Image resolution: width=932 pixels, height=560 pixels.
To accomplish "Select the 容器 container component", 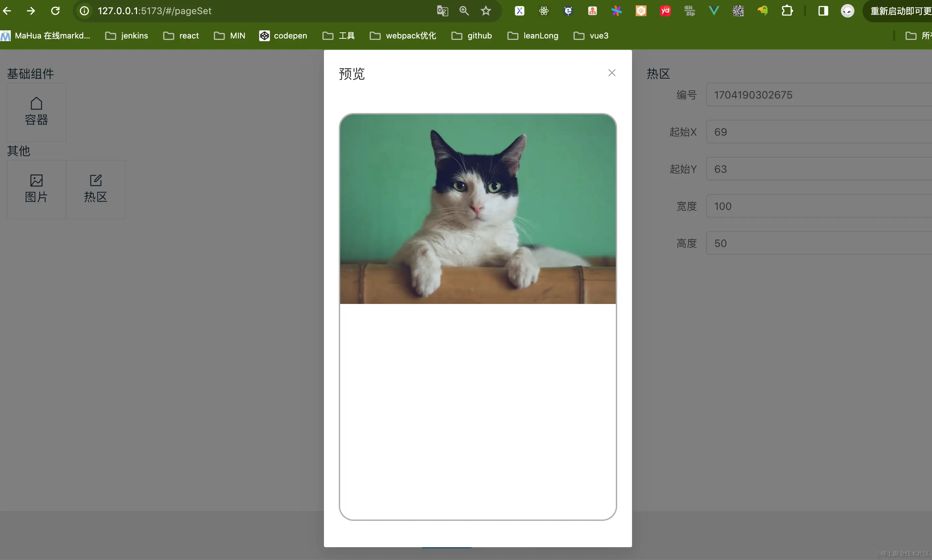I will point(36,112).
